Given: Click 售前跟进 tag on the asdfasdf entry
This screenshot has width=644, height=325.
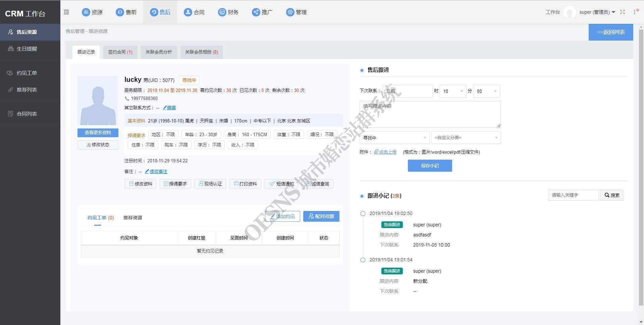Looking at the screenshot, I should (x=392, y=225).
